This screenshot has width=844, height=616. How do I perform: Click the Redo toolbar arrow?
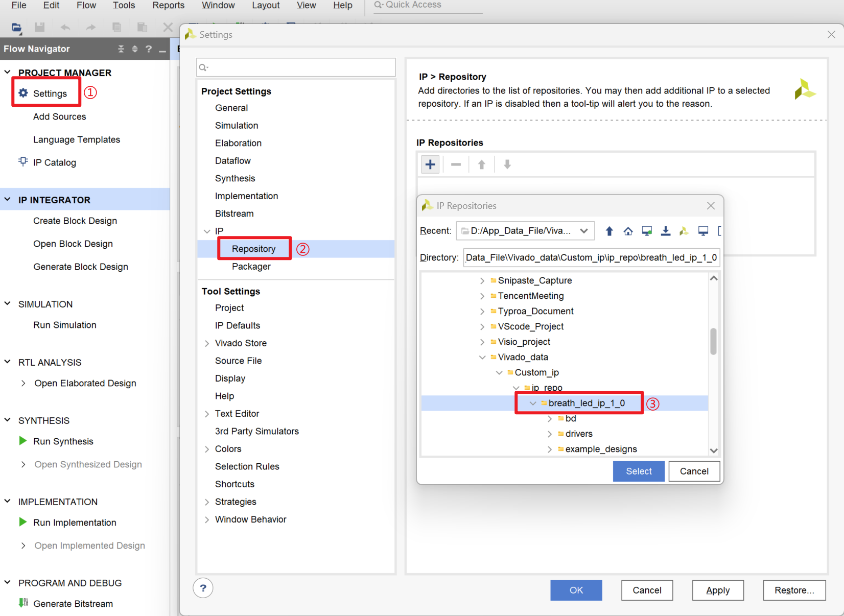pyautogui.click(x=90, y=28)
